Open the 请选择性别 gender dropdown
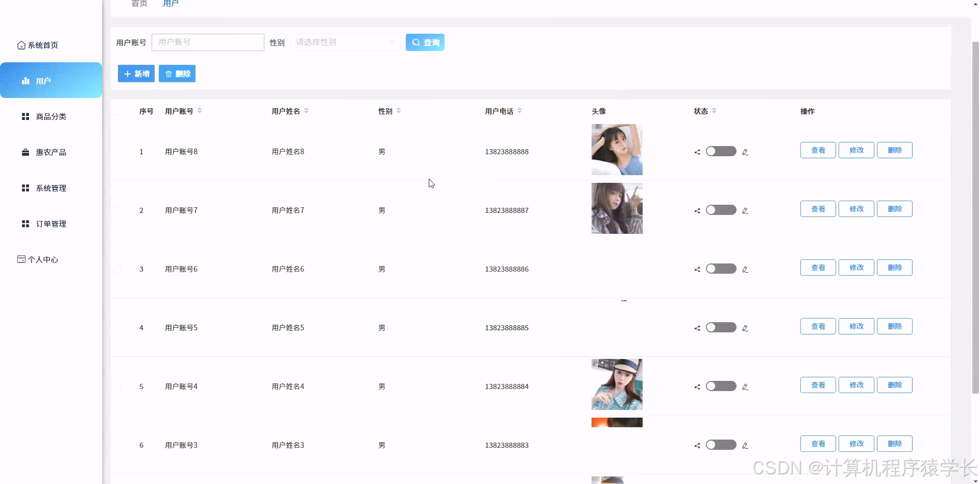Image resolution: width=980 pixels, height=484 pixels. [x=345, y=42]
